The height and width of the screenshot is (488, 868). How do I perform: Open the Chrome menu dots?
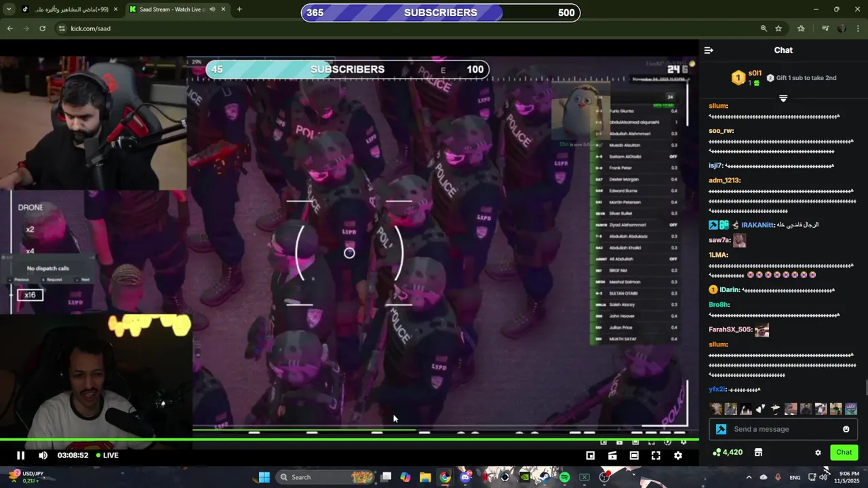click(x=858, y=28)
